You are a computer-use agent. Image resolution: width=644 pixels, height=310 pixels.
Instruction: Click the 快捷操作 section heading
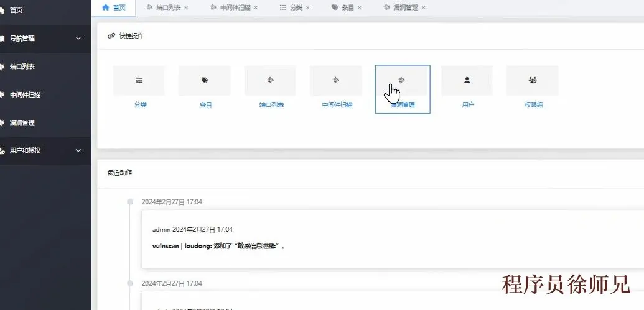pos(131,35)
